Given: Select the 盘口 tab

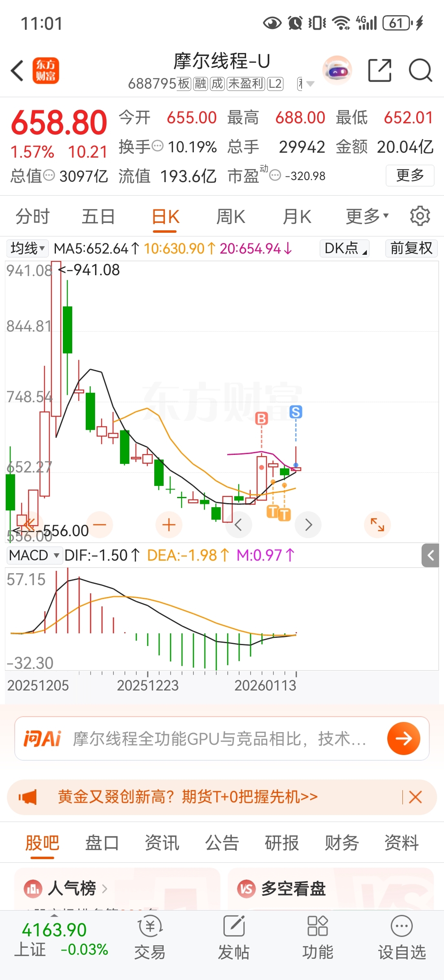Looking at the screenshot, I should (102, 843).
